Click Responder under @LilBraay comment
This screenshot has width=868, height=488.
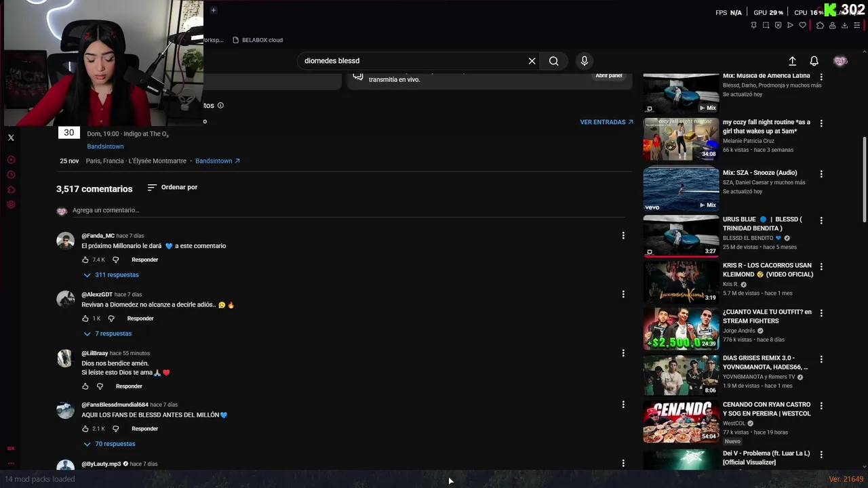pos(129,386)
